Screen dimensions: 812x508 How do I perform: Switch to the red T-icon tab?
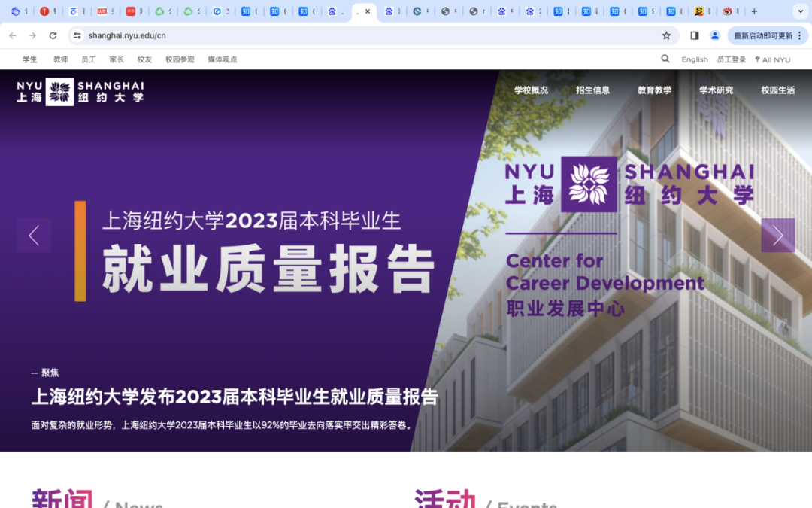point(48,11)
